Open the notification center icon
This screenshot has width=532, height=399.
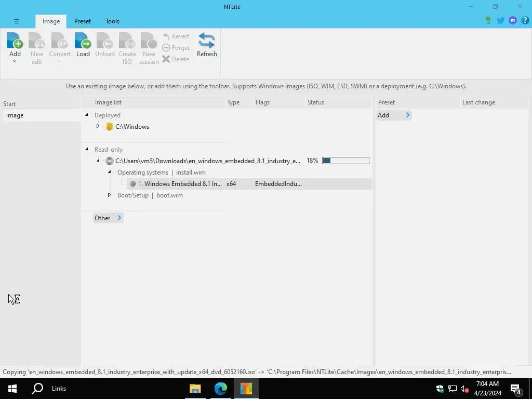[x=516, y=389]
